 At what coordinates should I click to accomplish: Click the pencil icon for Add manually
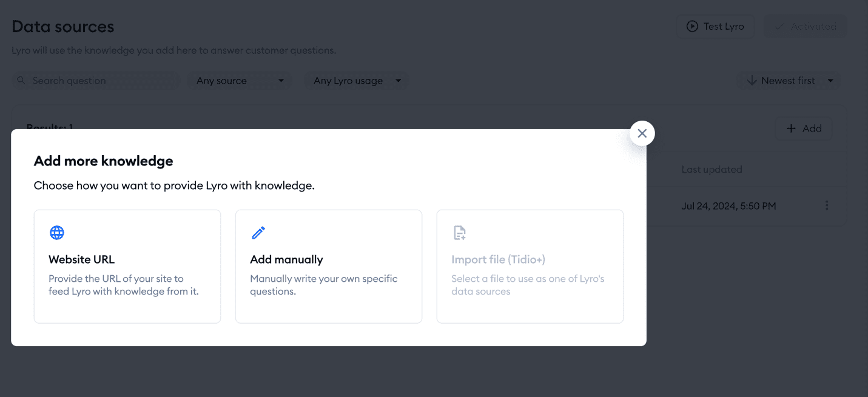(x=258, y=233)
